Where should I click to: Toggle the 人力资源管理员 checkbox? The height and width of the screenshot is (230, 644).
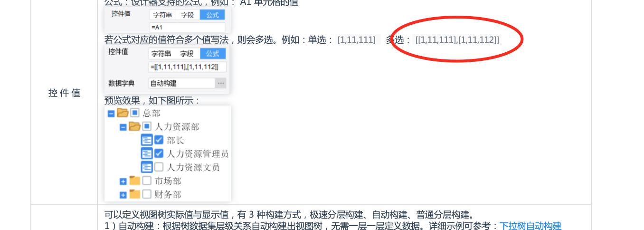coord(159,153)
